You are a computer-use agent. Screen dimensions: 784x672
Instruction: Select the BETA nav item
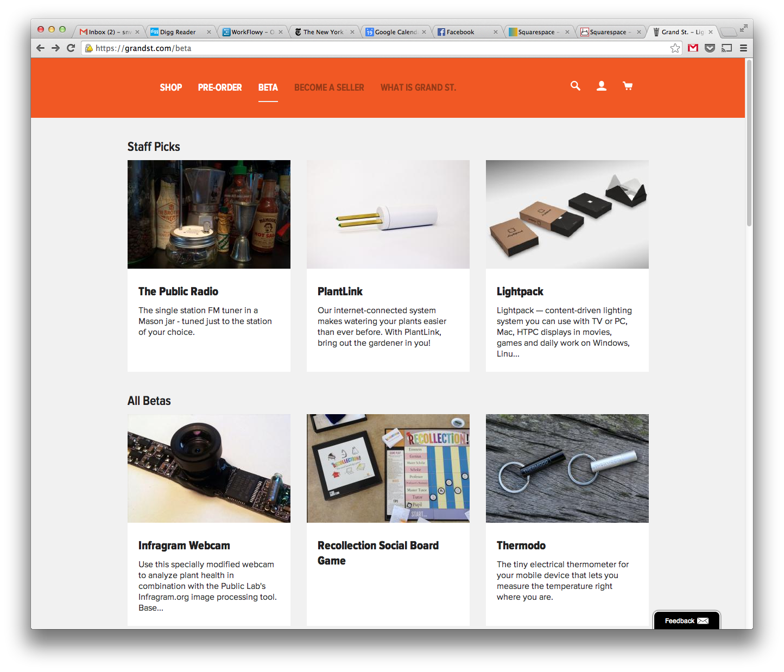(x=268, y=87)
